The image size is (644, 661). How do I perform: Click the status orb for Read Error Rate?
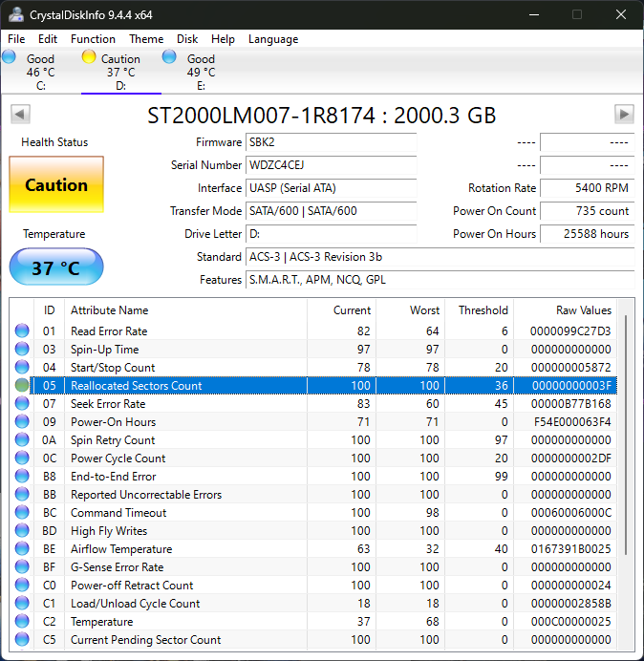[x=22, y=331]
